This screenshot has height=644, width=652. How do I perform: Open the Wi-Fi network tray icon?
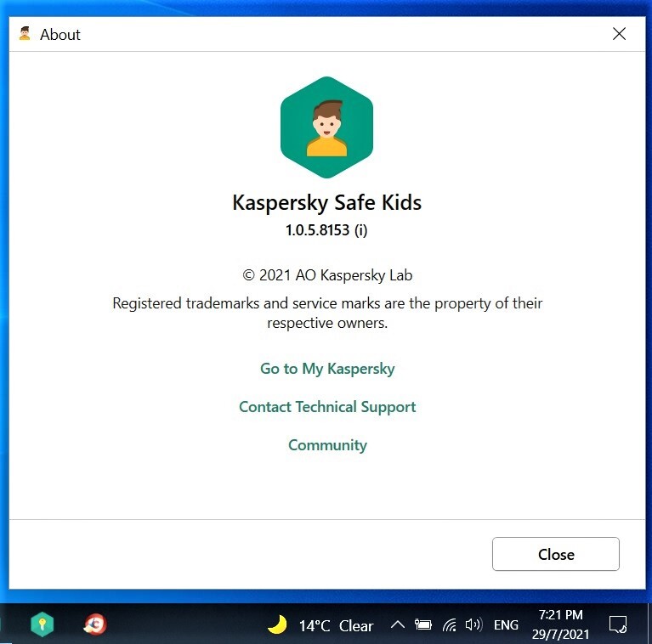(x=449, y=624)
